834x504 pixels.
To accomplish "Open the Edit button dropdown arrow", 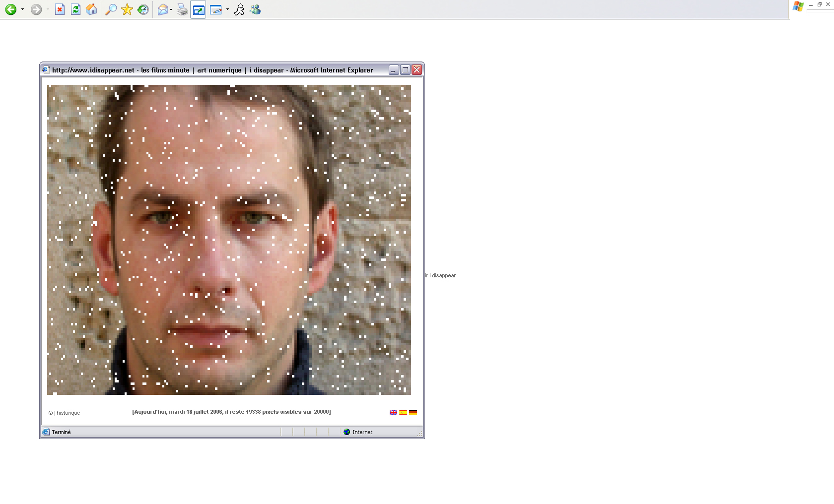I will click(x=227, y=9).
